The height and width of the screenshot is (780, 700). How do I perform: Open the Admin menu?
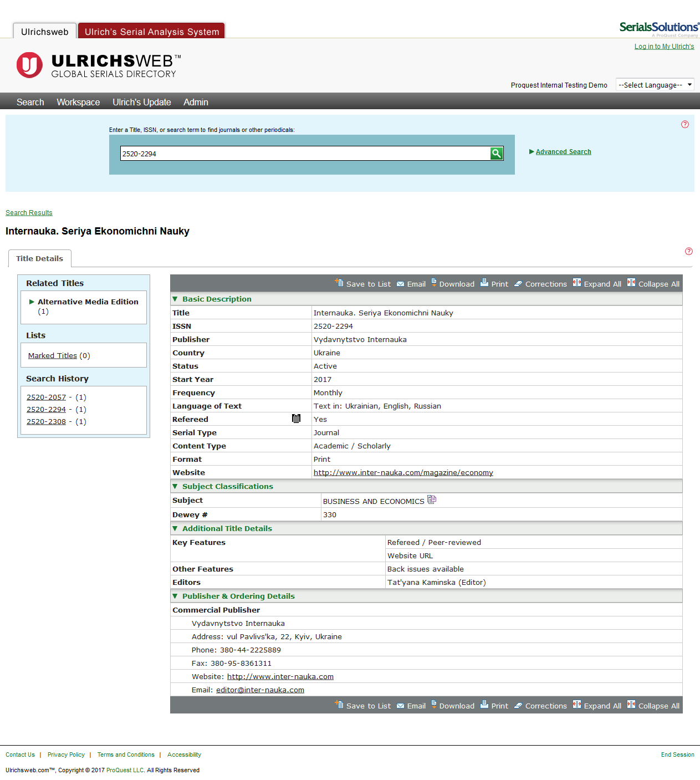[196, 102]
